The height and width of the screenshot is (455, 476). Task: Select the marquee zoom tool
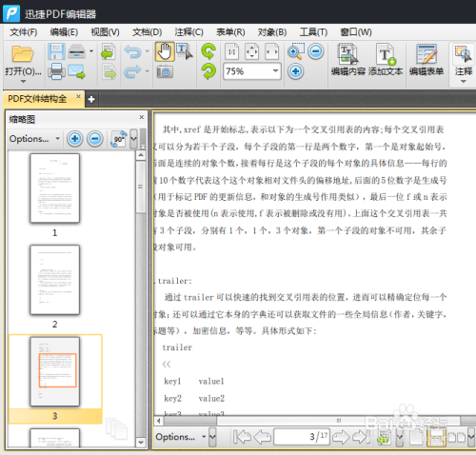[296, 51]
